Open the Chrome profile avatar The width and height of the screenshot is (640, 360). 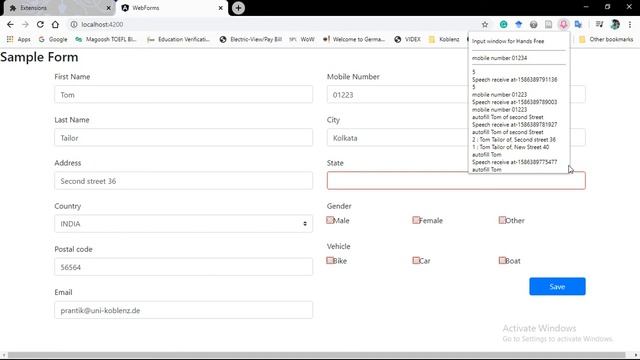[615, 24]
